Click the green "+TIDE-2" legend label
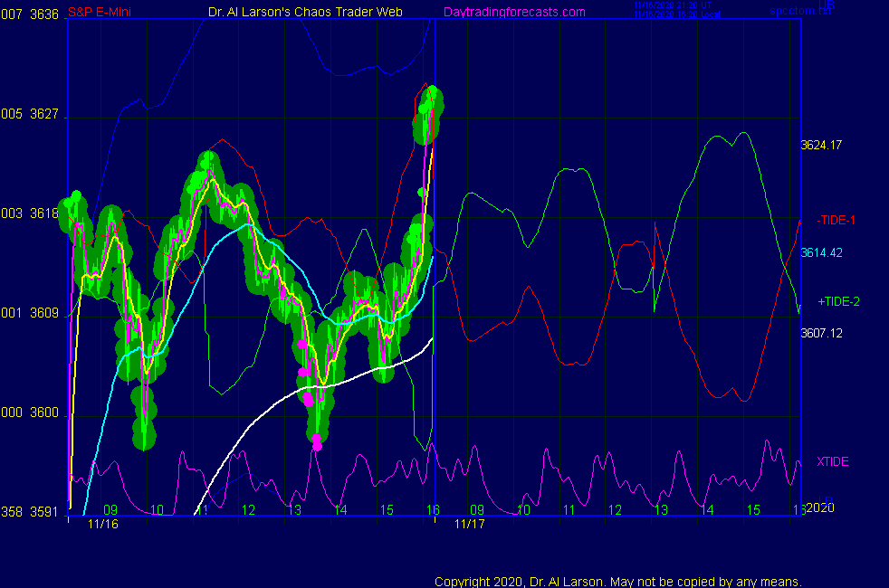Viewport: 889px width, 588px height. tap(838, 301)
